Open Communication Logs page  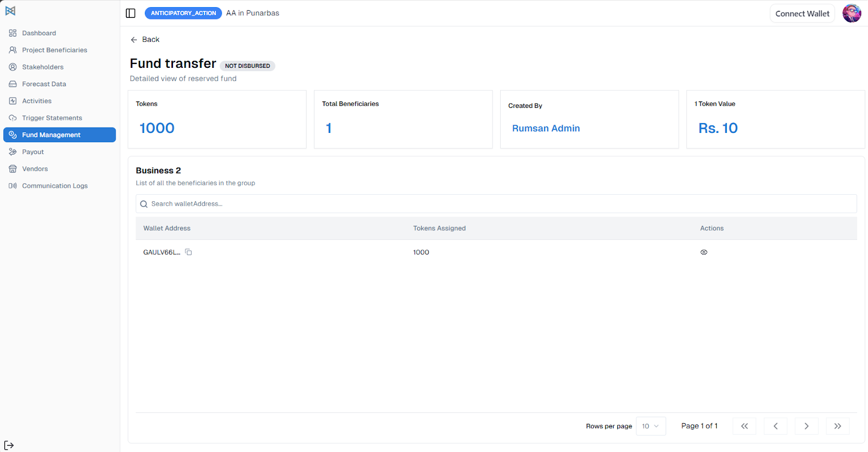click(60, 186)
